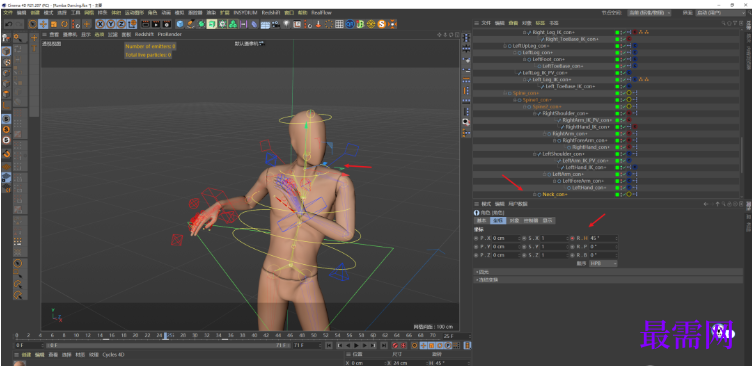Open ProRender menu in viewport
752x366 pixels.
click(170, 35)
